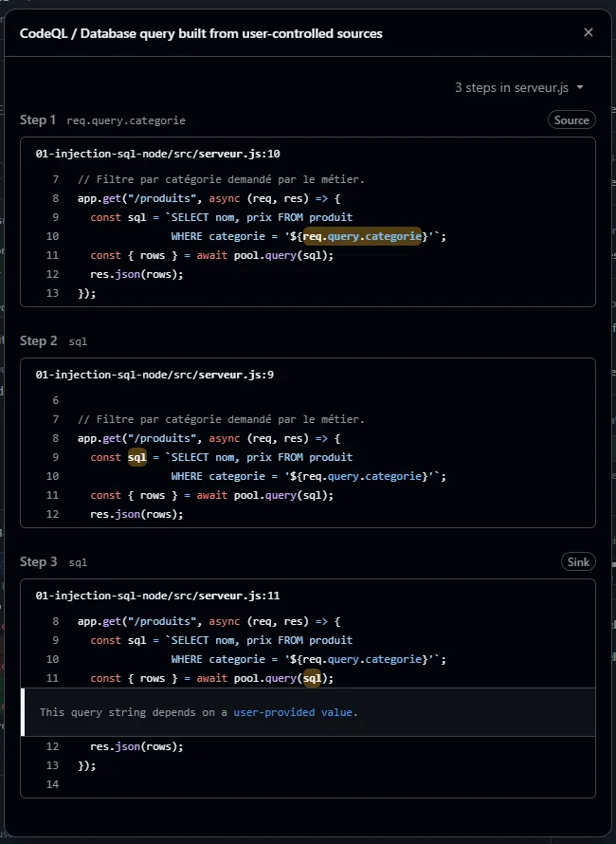Open the "3 steps in serveur.js" dropdown

tap(519, 88)
